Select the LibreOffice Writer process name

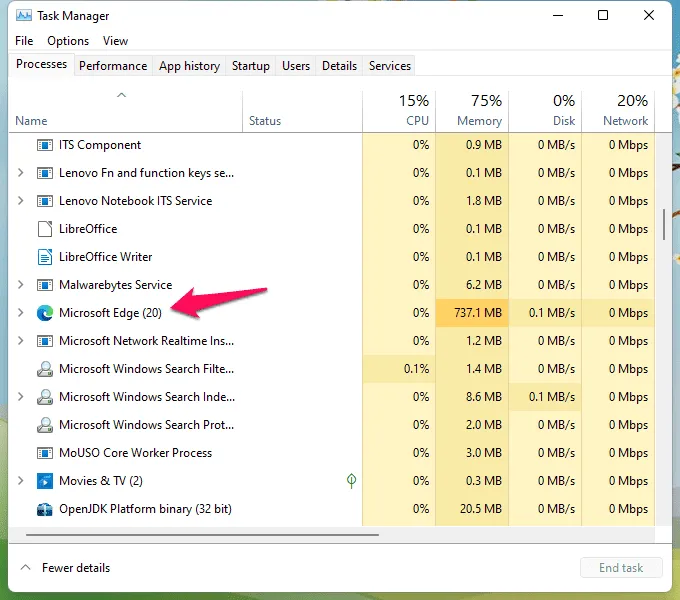point(105,257)
